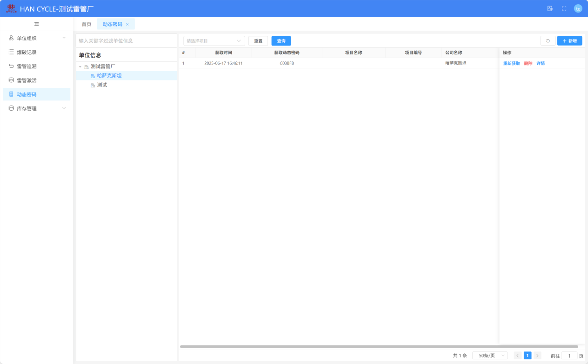Click the 获取动态密码 column header

[x=287, y=53]
